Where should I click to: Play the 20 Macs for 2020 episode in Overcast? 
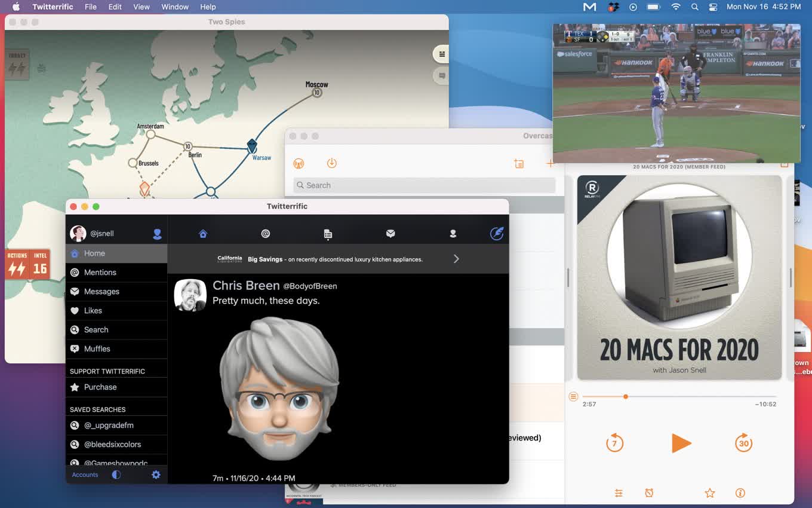point(681,443)
